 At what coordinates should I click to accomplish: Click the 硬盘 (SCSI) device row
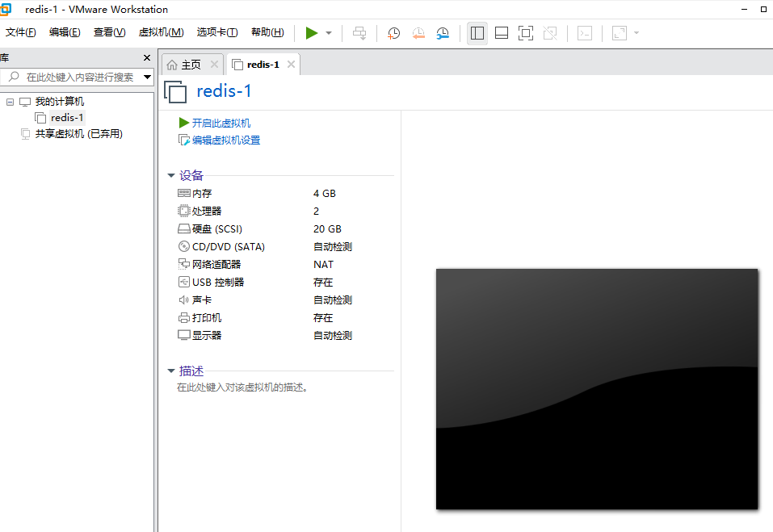285,229
